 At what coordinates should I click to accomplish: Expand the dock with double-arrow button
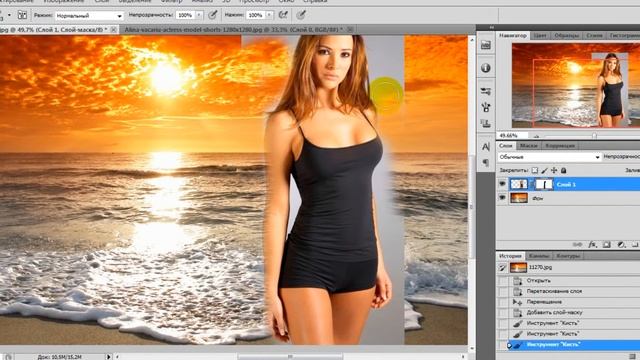492,27
